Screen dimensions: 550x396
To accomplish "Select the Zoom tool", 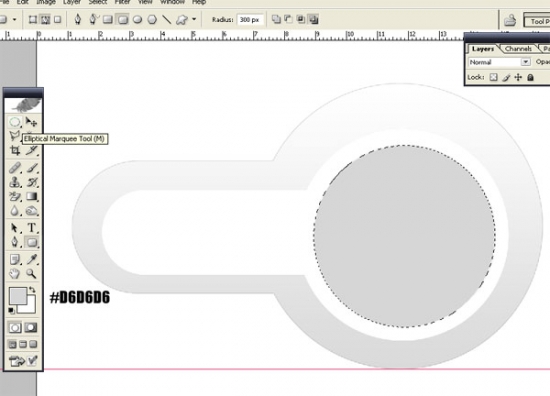I will (31, 274).
